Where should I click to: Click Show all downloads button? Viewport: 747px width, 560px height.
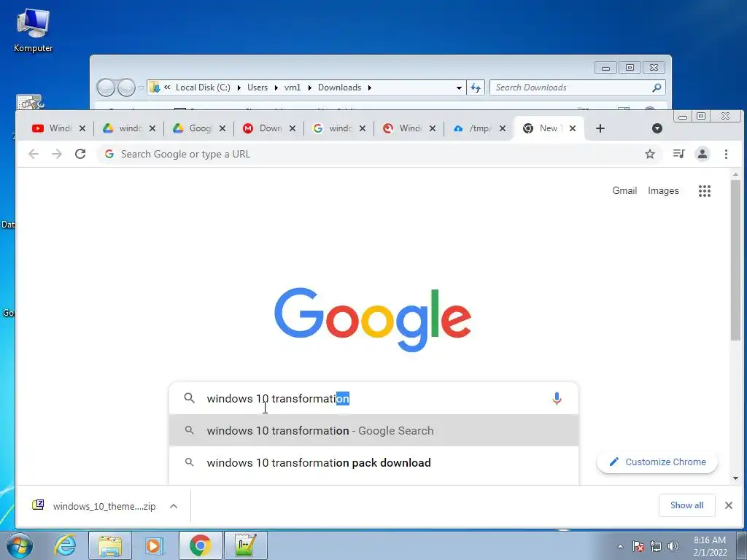686,505
